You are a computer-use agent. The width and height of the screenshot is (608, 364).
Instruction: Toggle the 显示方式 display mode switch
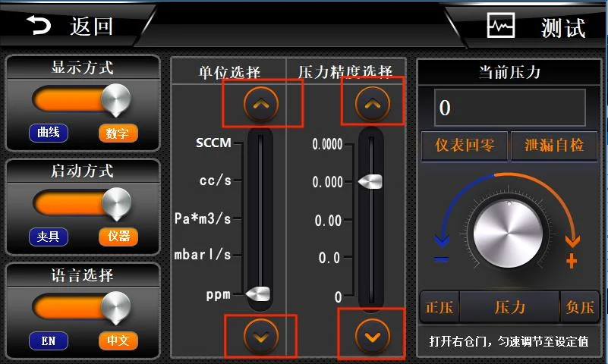coord(82,101)
